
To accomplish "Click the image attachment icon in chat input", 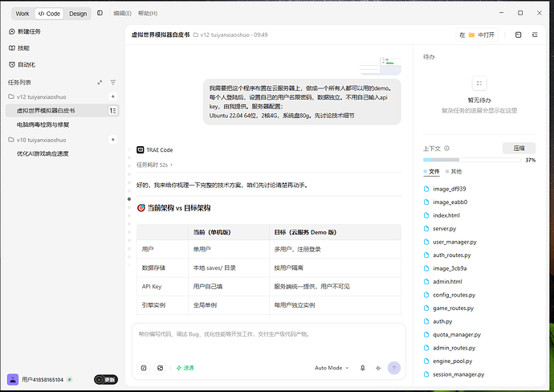I will click(x=160, y=368).
